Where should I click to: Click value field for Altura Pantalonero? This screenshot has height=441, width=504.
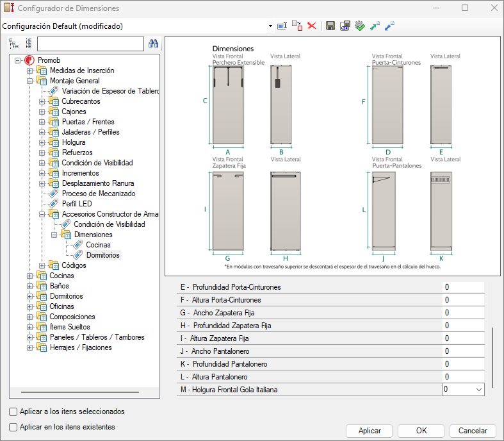click(x=463, y=377)
